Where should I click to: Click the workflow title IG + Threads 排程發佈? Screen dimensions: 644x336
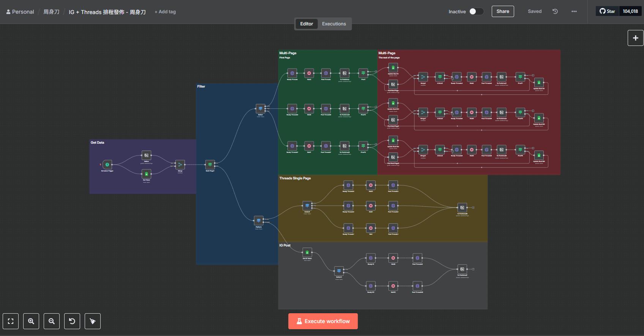point(107,12)
